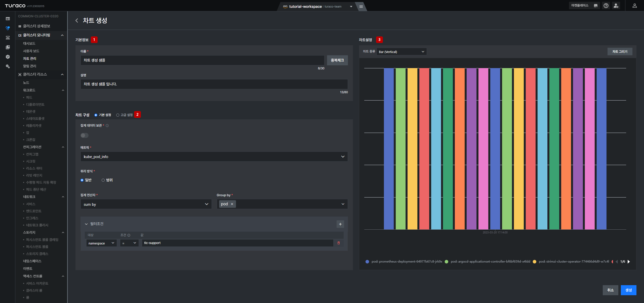Select the 고급 설정 radio option
The height and width of the screenshot is (303, 644).
tap(117, 115)
